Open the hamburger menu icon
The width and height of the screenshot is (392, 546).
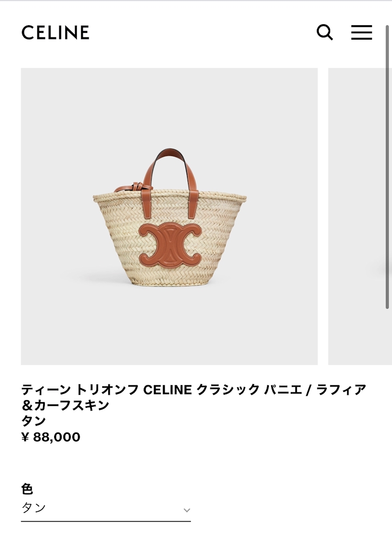tap(361, 32)
